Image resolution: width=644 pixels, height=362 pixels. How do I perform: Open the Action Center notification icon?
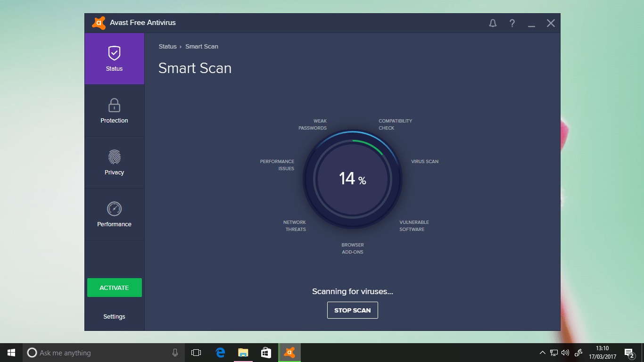[629, 352]
